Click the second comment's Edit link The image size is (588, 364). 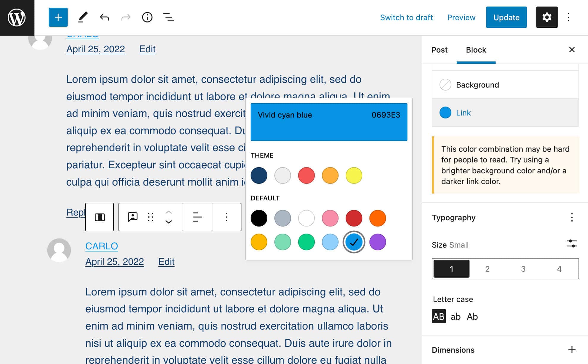(x=166, y=262)
